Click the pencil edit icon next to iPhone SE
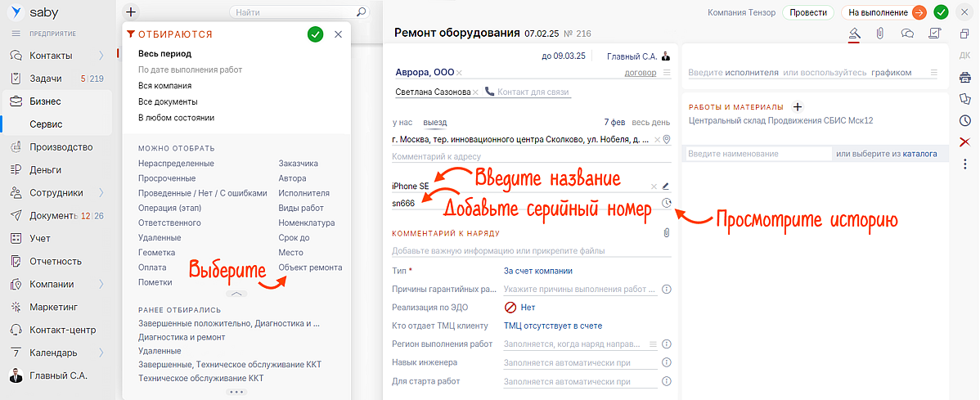 tap(666, 187)
